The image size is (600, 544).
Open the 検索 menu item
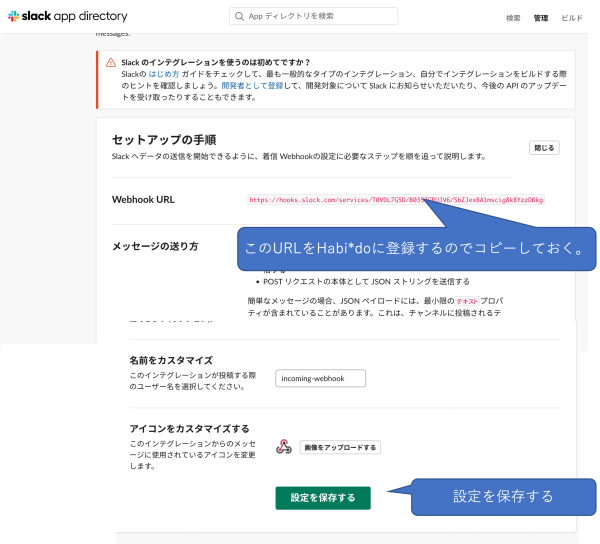coord(513,18)
